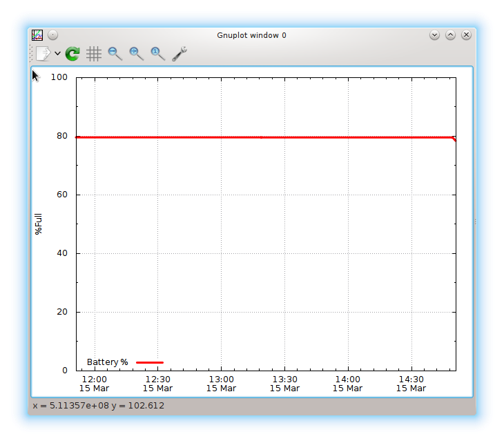504x443 pixels.
Task: Autoscale the plot using third magnifier icon
Action: tap(158, 54)
